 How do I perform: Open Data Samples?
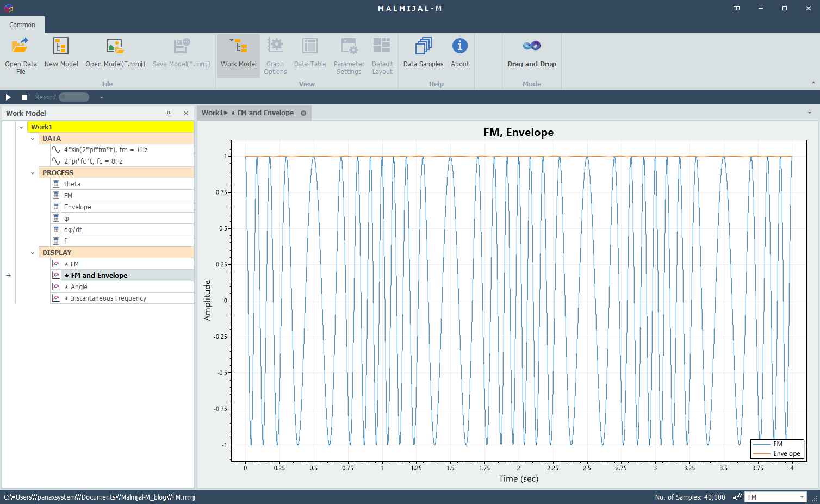(423, 53)
